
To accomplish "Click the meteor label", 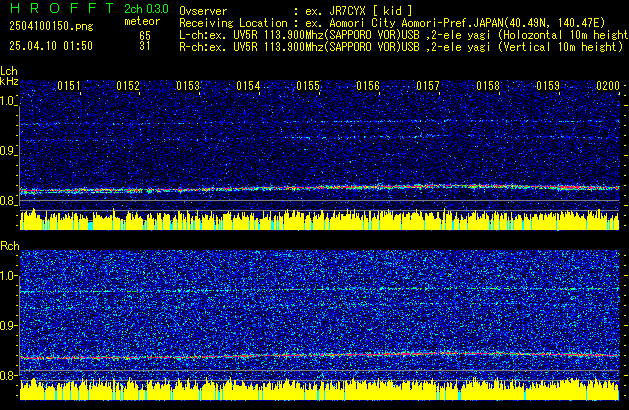I will pos(142,21).
